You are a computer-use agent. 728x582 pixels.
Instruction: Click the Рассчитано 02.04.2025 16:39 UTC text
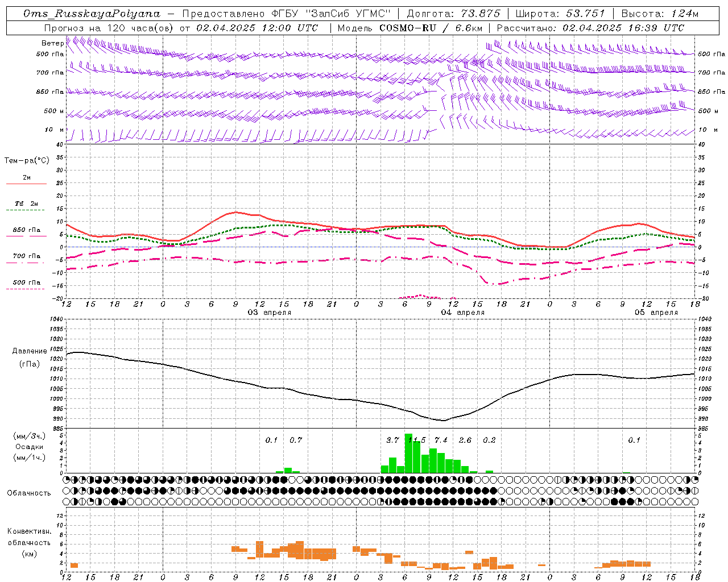[x=590, y=28]
